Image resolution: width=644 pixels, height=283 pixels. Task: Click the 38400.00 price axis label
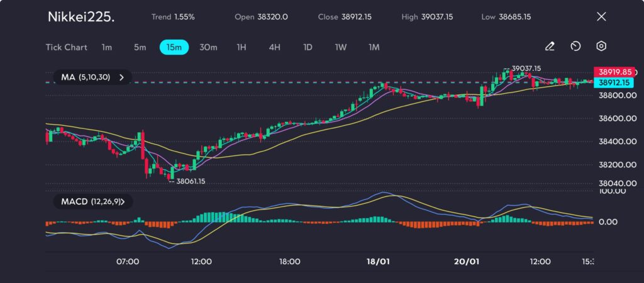click(618, 141)
